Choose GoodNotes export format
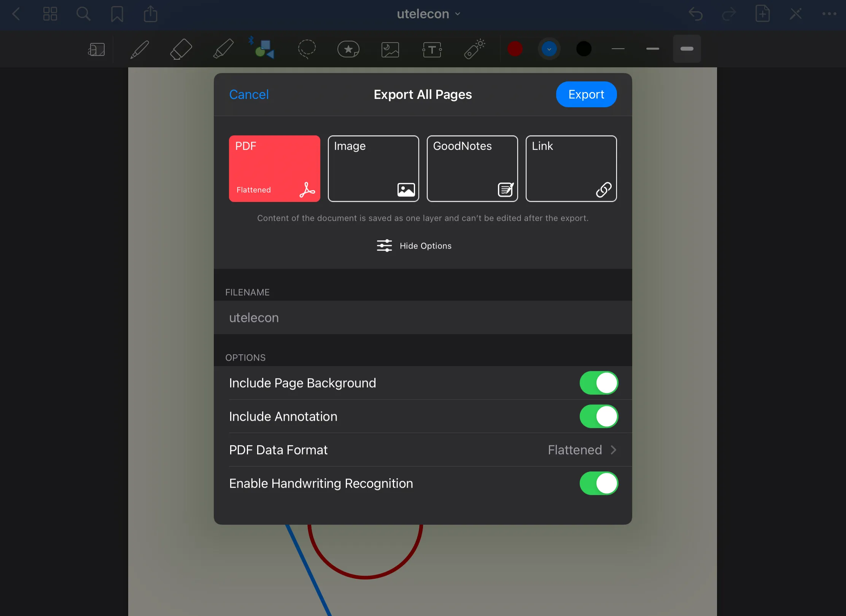 click(x=472, y=169)
